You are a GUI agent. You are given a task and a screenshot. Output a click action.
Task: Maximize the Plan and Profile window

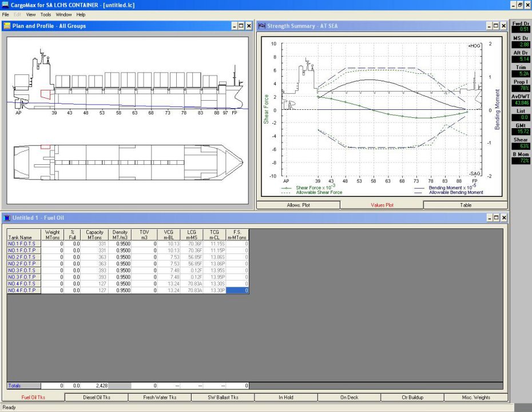click(241, 26)
